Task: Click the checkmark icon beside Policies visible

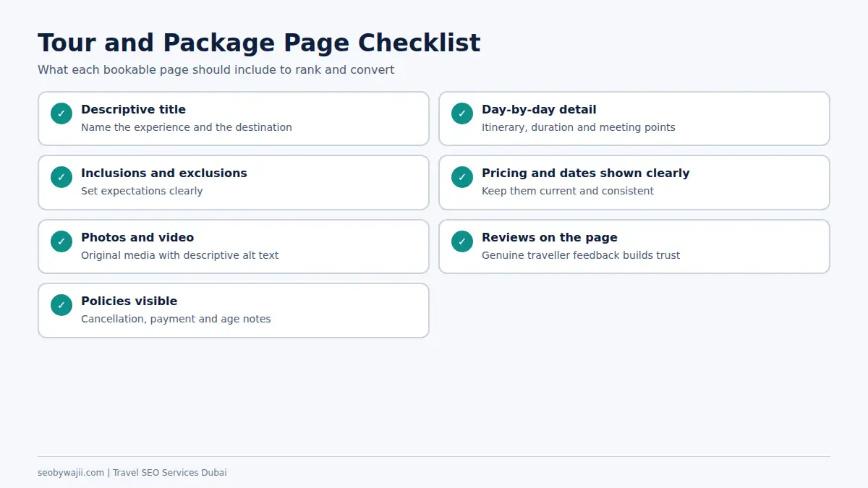Action: tap(61, 305)
